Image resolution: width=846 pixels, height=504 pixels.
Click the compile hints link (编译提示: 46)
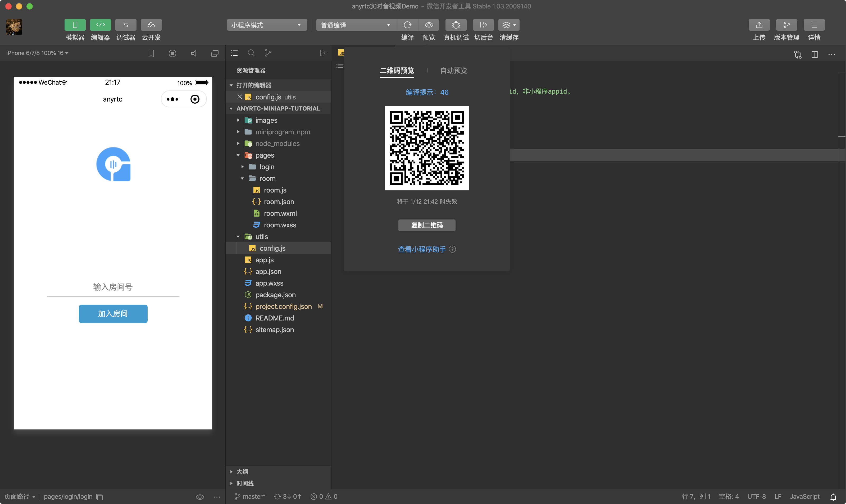pyautogui.click(x=427, y=92)
